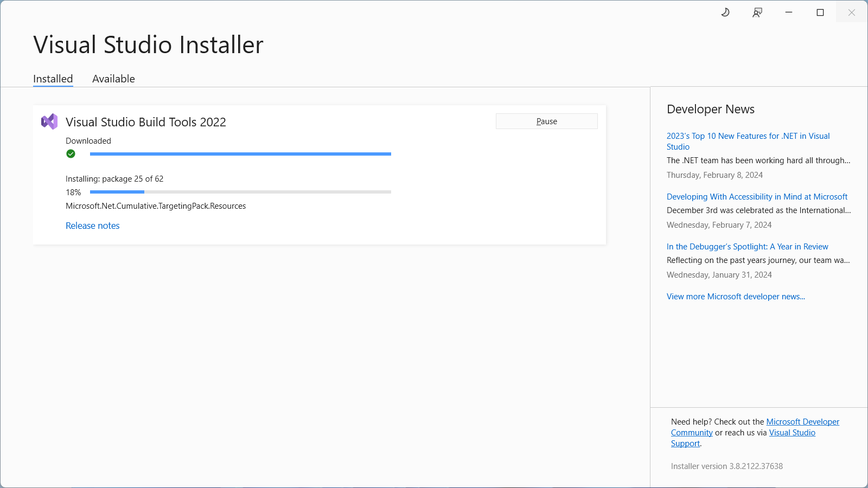The width and height of the screenshot is (868, 488).
Task: View more Microsoft developer news
Action: tap(736, 296)
